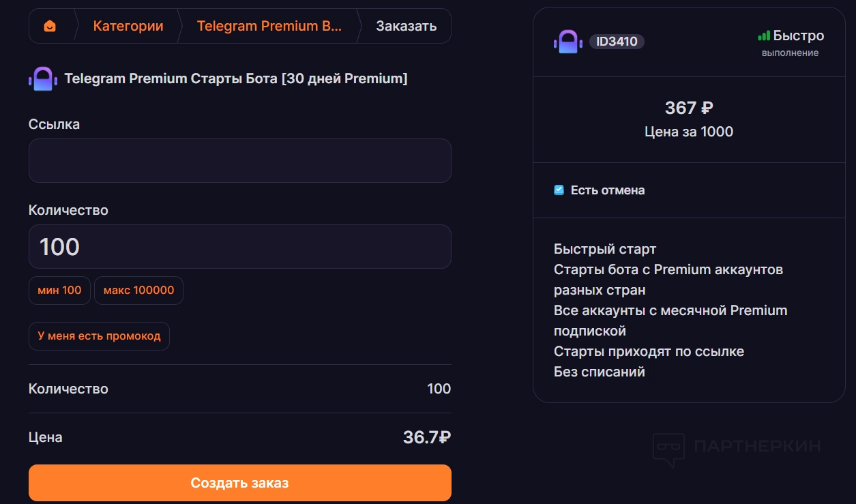856x504 pixels.
Task: Toggle the Есть отмена checkbox
Action: coord(559,190)
